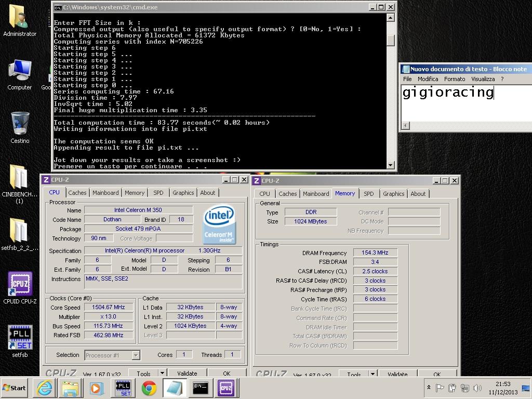Open the File menu in Blocco note
532x399 pixels.
407,79
